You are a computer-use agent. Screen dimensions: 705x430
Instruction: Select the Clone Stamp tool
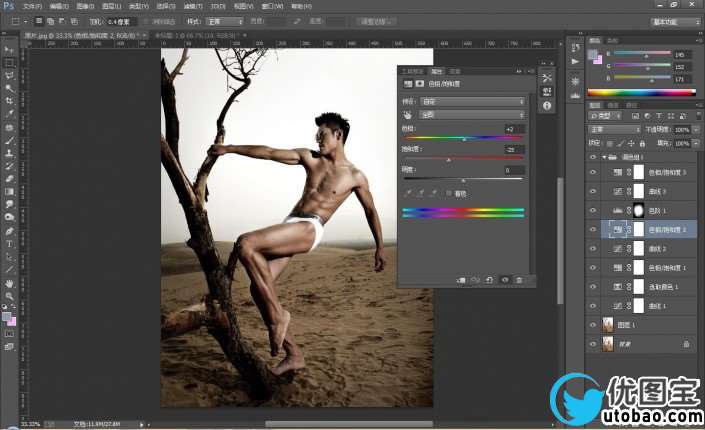[9, 153]
